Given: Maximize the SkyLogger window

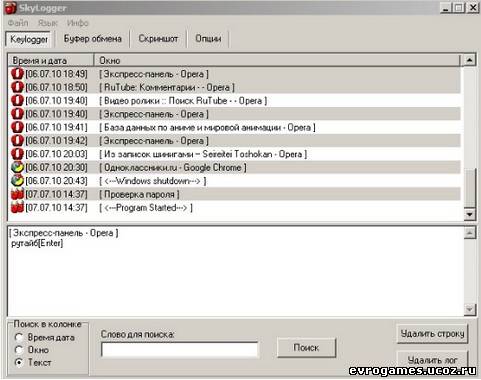Looking at the screenshot, I should tap(459, 7).
